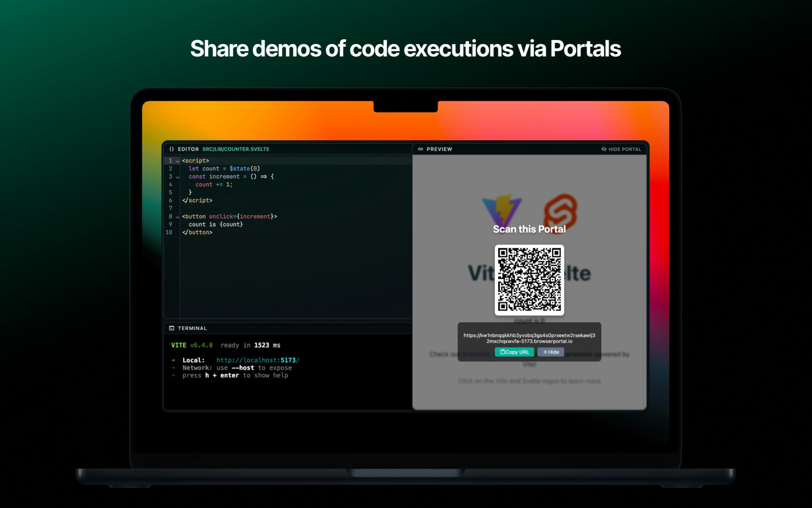Click the Scan this Portal heading
Viewport: 812px width, 508px height.
pyautogui.click(x=529, y=229)
